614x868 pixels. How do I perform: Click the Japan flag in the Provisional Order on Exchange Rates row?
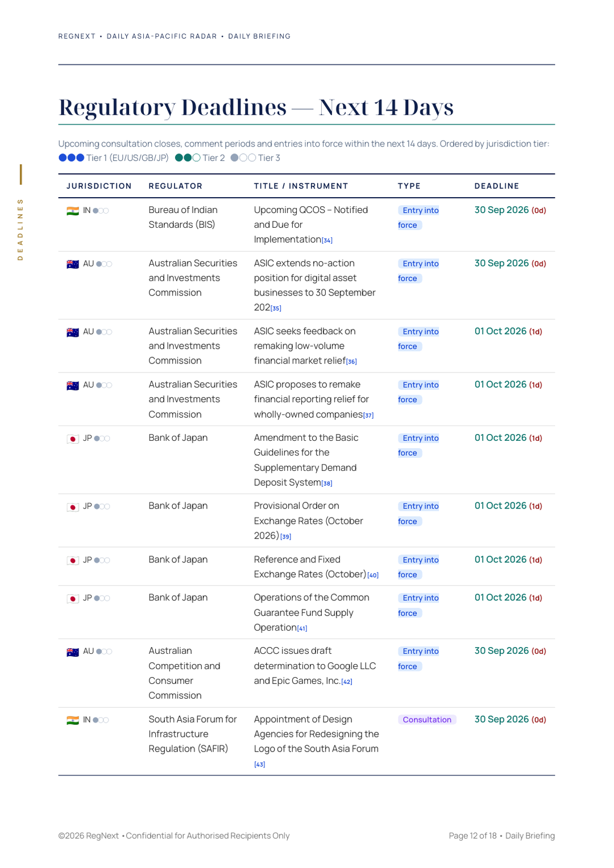(73, 507)
